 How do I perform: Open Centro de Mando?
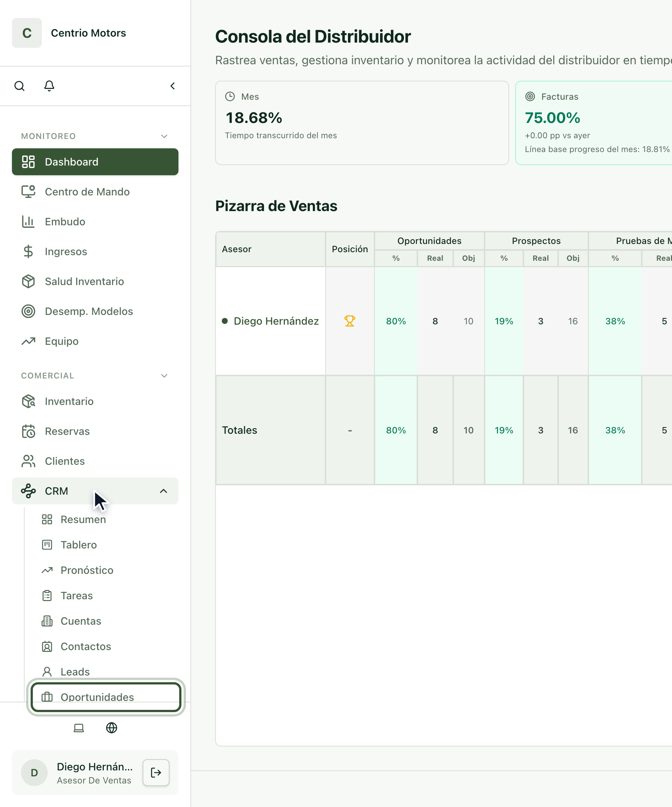[x=95, y=192]
